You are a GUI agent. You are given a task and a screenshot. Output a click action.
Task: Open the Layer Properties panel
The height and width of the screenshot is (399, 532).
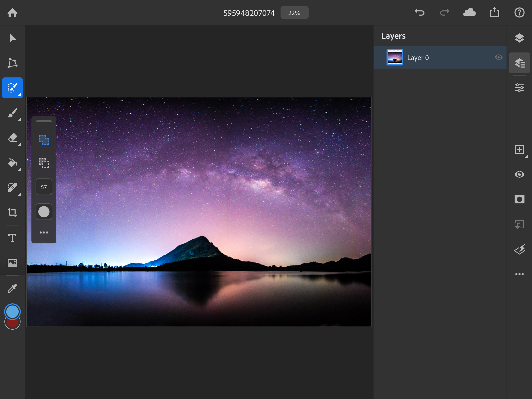(519, 63)
